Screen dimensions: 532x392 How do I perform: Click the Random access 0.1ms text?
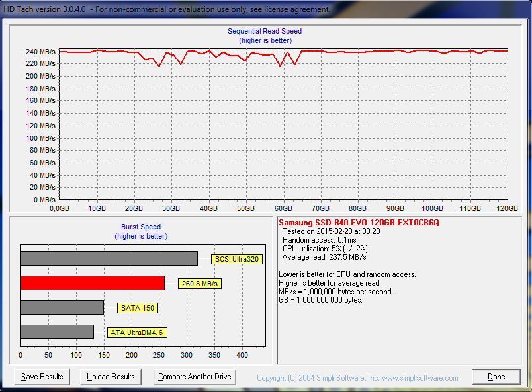tap(320, 240)
